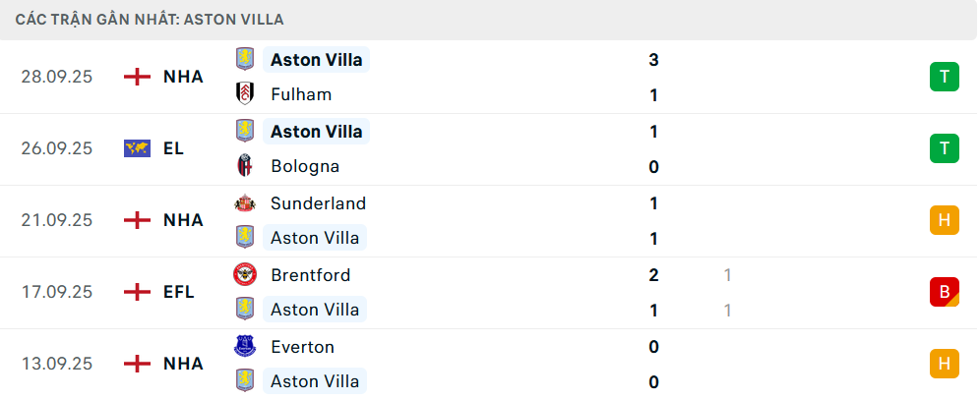
Task: Open the Brentford team link
Action: tap(310, 275)
